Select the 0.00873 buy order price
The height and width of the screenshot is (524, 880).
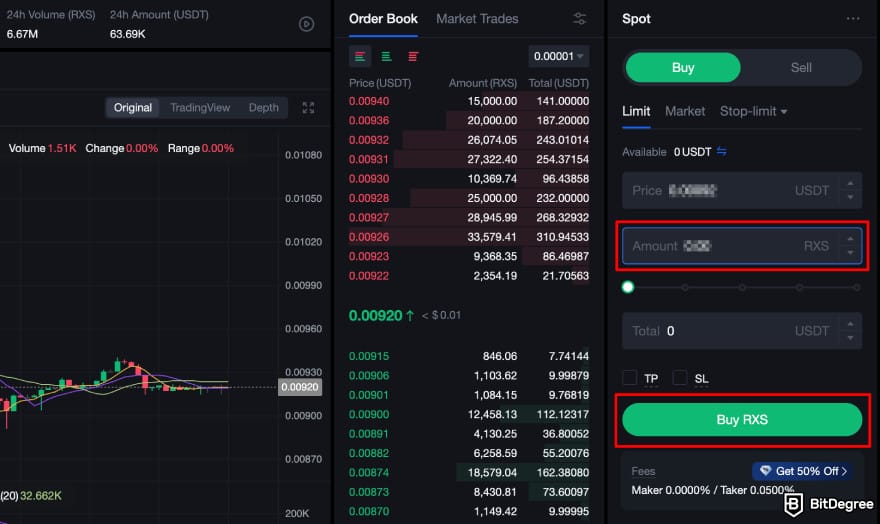tap(369, 492)
